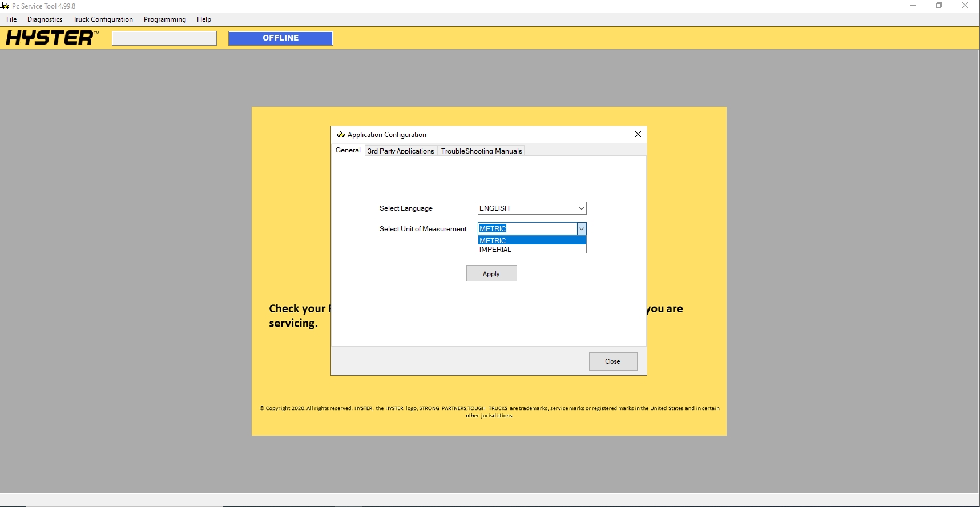Open the Help menu
Image resolution: width=980 pixels, height=507 pixels.
tap(204, 19)
